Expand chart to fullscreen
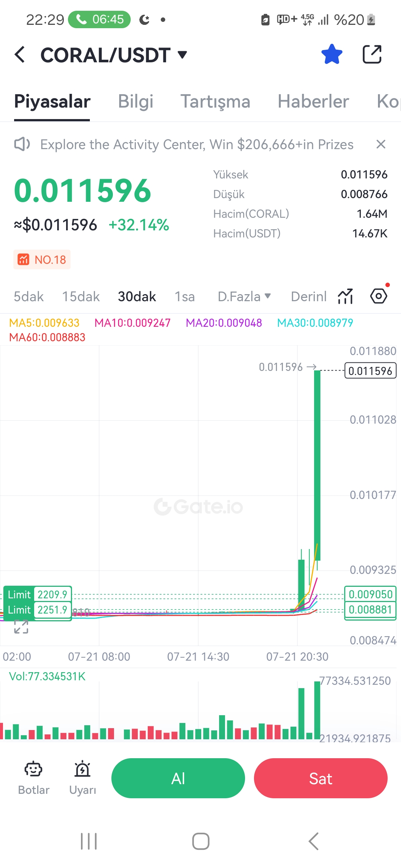Viewport: 401px width, 868px height. pyautogui.click(x=21, y=627)
